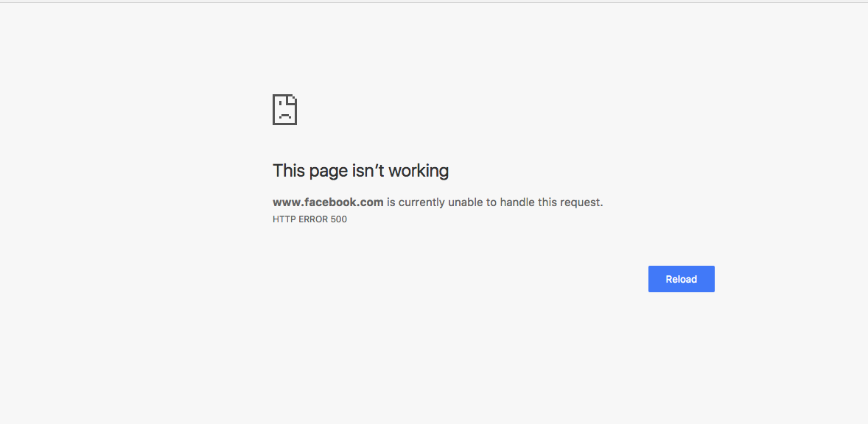Click the sad page error icon

click(x=284, y=110)
